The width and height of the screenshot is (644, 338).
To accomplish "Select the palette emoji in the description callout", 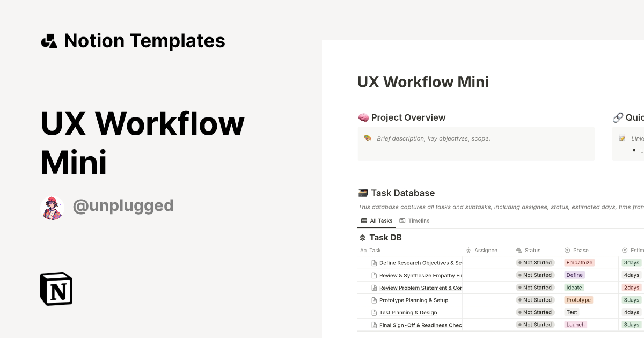I will pos(368,138).
